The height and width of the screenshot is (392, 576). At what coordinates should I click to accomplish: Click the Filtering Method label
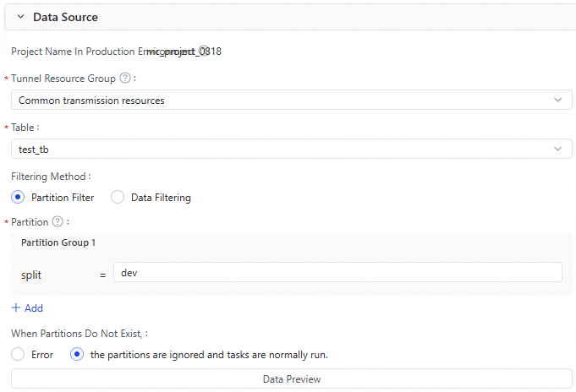[50, 177]
